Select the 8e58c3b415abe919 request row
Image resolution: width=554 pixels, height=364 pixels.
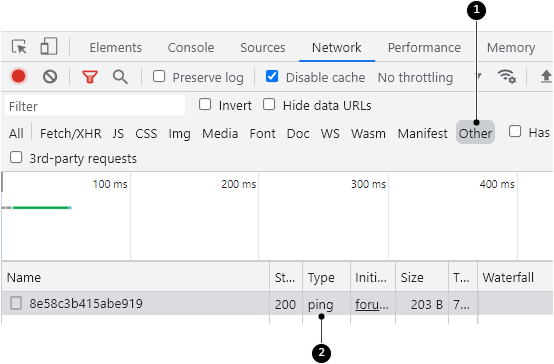[x=277, y=304]
